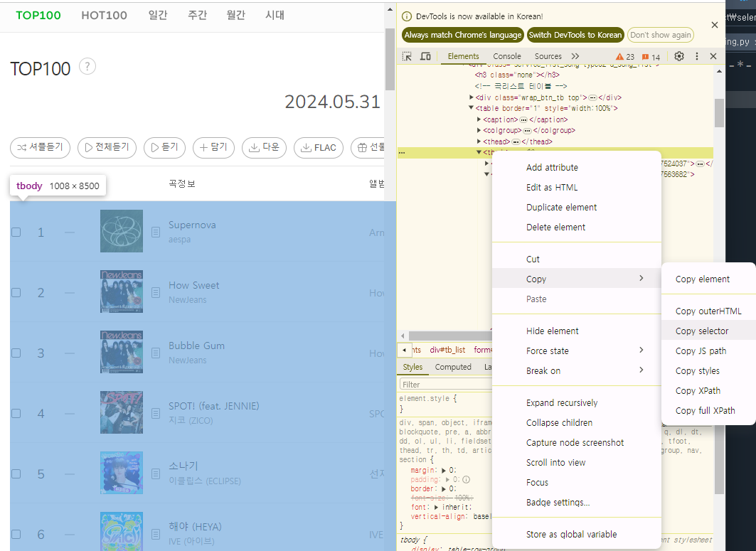
Task: Collapse the table border element node
Action: [472, 108]
